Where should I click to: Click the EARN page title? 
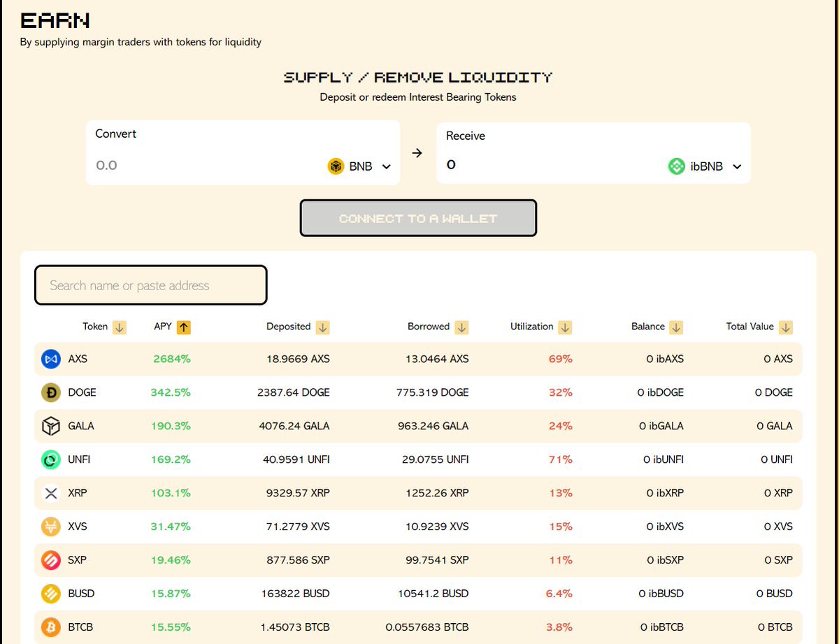point(54,20)
